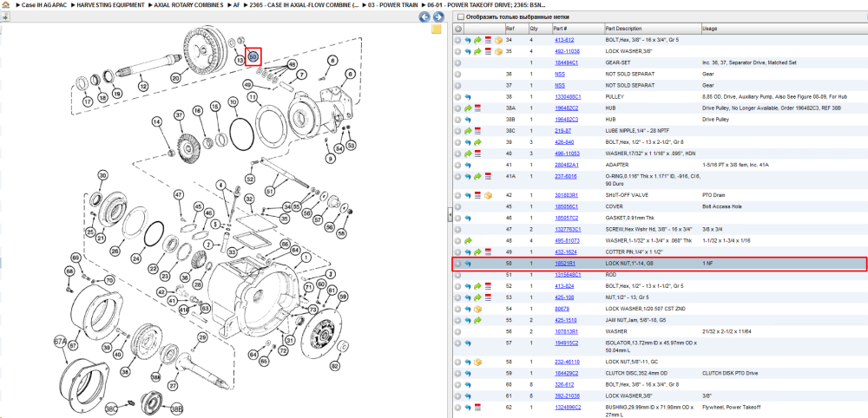Open red notes icon for LUBE NIPPLE 38C
The image size is (868, 418).
(478, 131)
